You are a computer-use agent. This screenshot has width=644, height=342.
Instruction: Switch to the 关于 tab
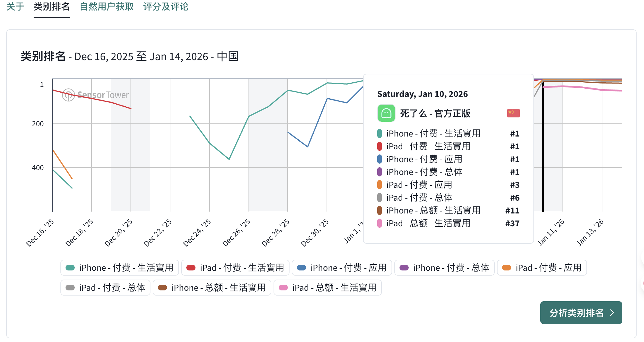[x=15, y=7]
